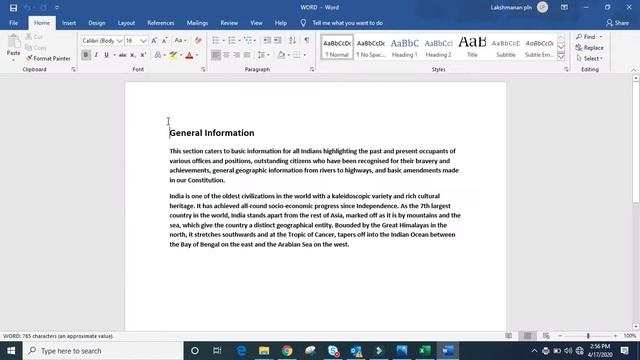Toggle Italic formatting
Screen dimensions: 640x360
point(96,55)
